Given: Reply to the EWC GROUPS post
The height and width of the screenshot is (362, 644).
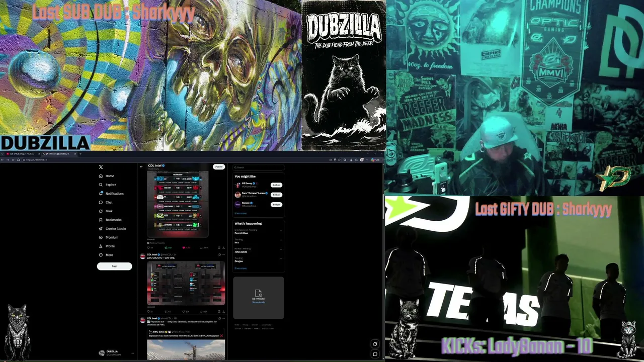Looking at the screenshot, I should coord(149,311).
